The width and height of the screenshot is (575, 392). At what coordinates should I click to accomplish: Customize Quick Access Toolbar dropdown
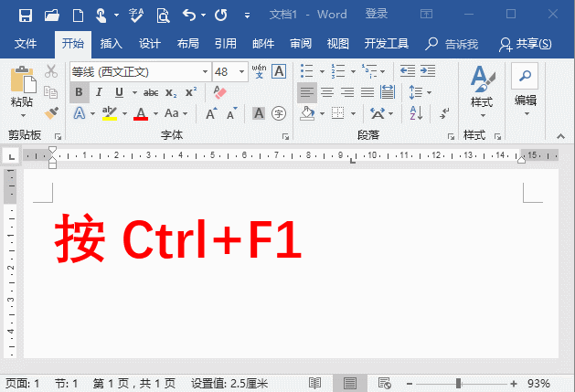click(x=247, y=16)
